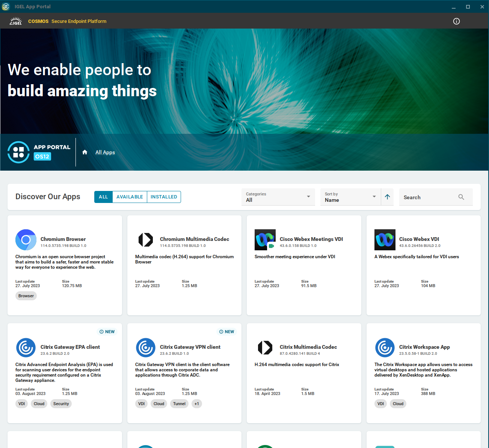Click the info icon in header bar

tap(456, 21)
